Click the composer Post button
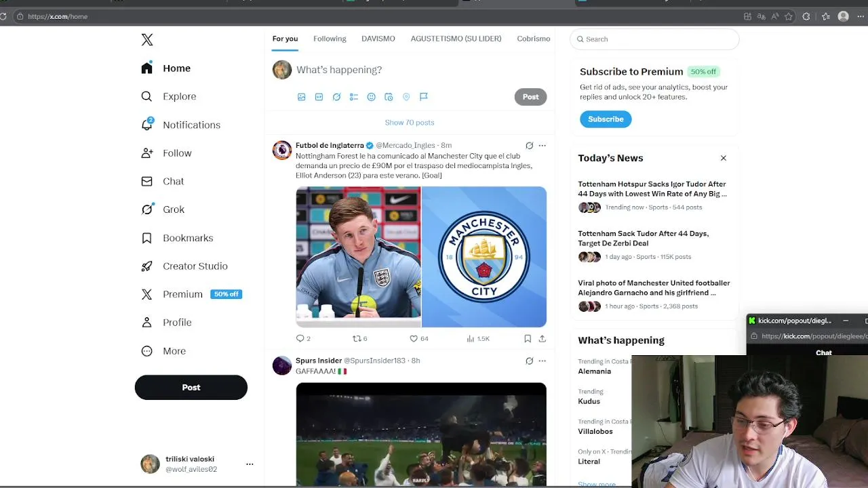The width and height of the screenshot is (868, 488). 530,97
